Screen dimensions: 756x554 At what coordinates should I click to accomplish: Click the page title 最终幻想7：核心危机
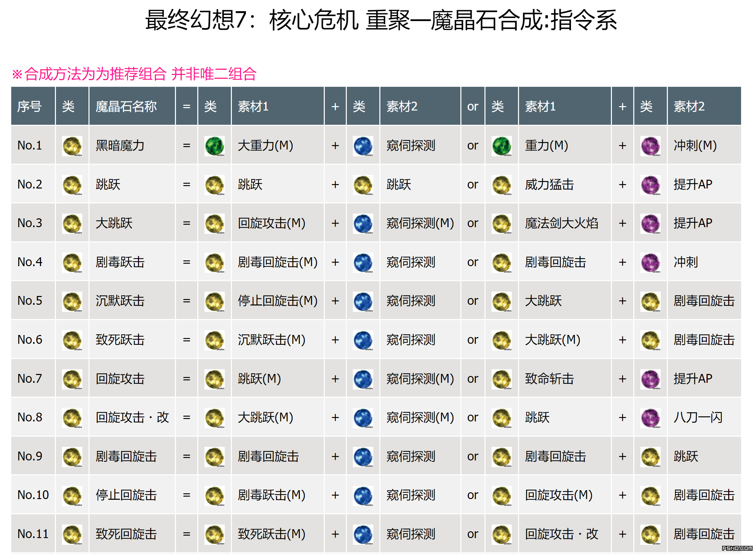[x=252, y=20]
